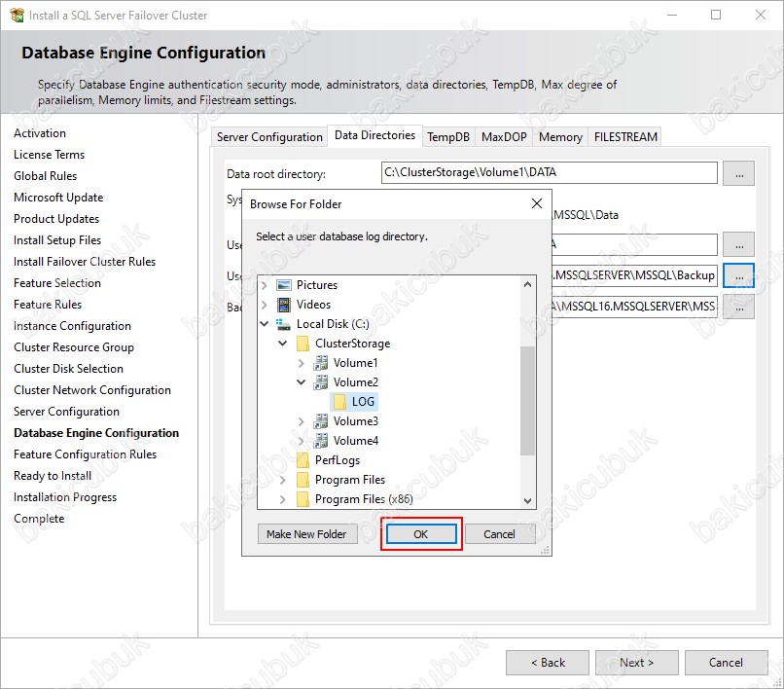Browse for the data root directory
Image resolution: width=784 pixels, height=689 pixels.
coord(739,173)
